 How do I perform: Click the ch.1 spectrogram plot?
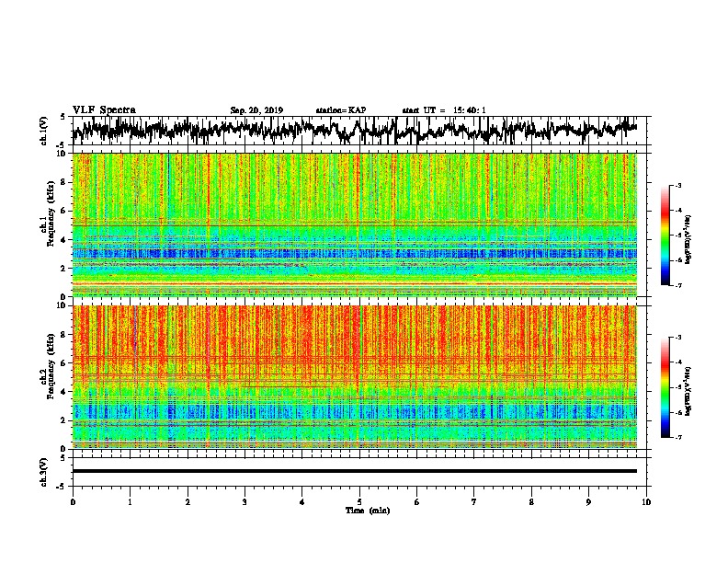click(x=354, y=224)
